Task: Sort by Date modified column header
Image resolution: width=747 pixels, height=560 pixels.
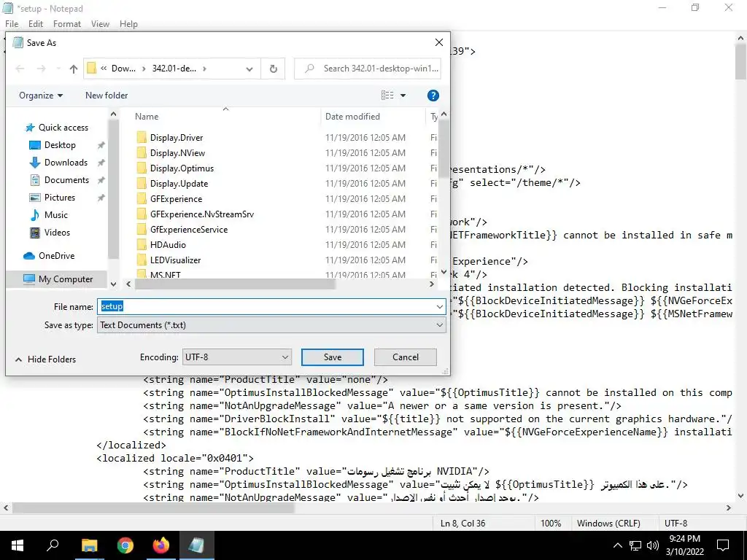Action: click(x=352, y=117)
